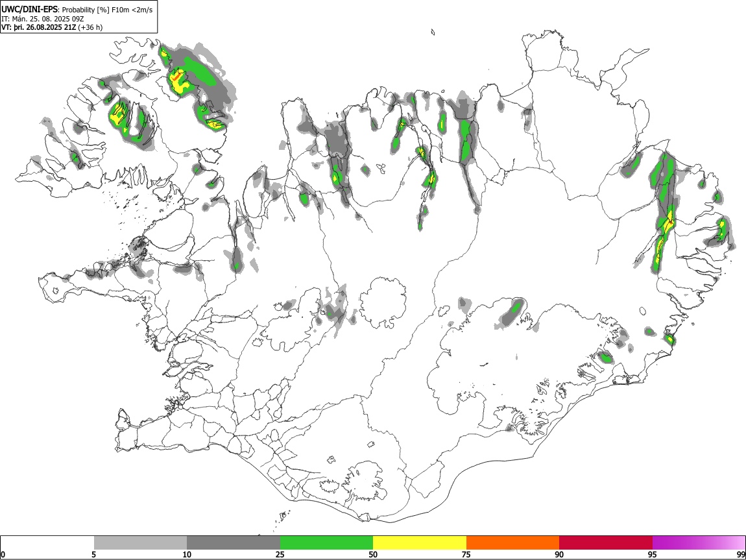The width and height of the screenshot is (746, 560).
Task: Click the white 0-5% legend segment
Action: click(x=47, y=542)
